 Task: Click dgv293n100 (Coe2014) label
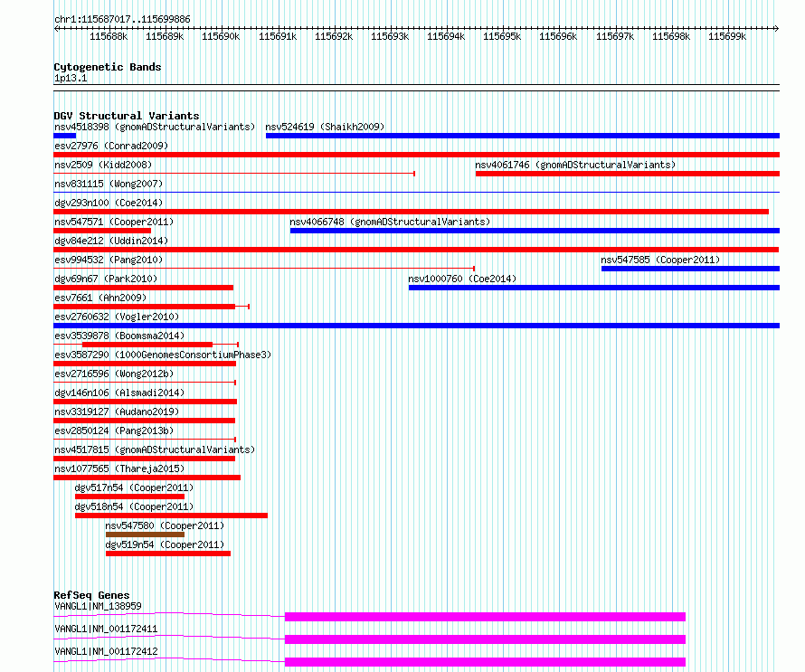109,203
